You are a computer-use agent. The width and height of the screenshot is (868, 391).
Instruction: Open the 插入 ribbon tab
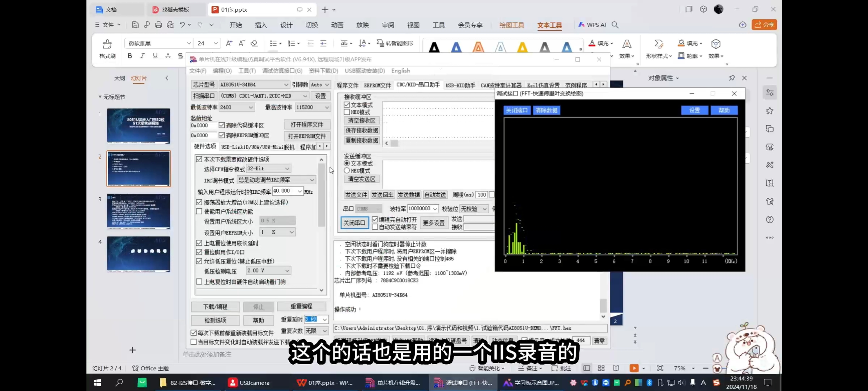pos(261,25)
